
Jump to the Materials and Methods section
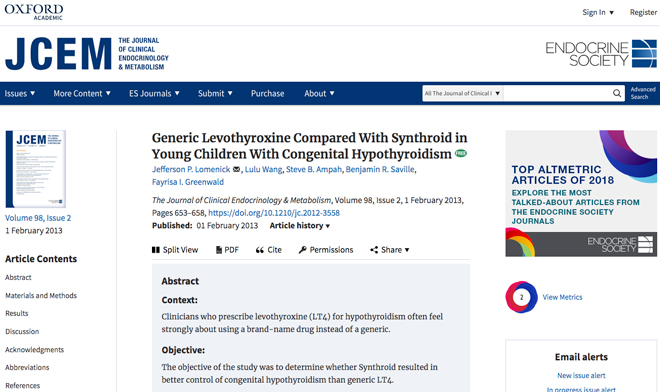tap(41, 296)
